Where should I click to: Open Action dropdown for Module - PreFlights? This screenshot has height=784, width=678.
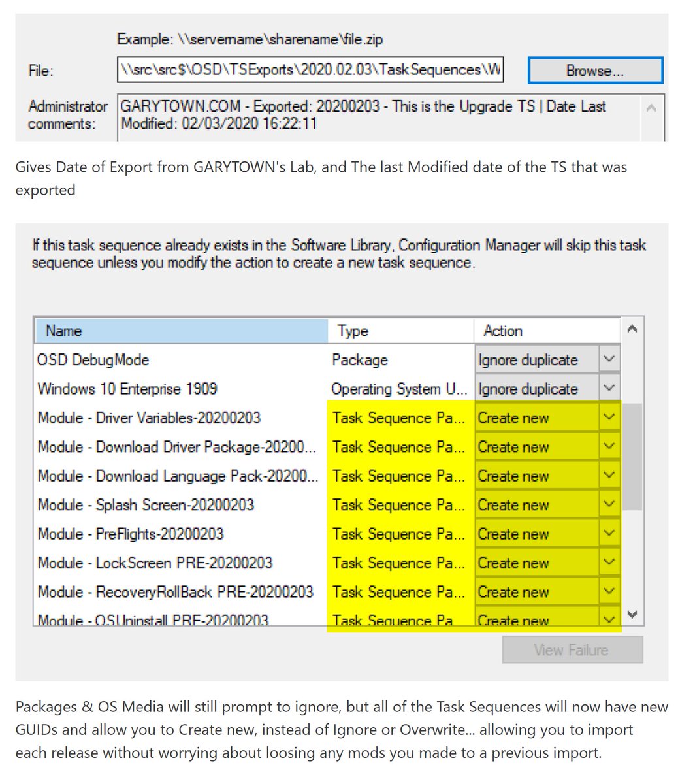click(x=609, y=533)
